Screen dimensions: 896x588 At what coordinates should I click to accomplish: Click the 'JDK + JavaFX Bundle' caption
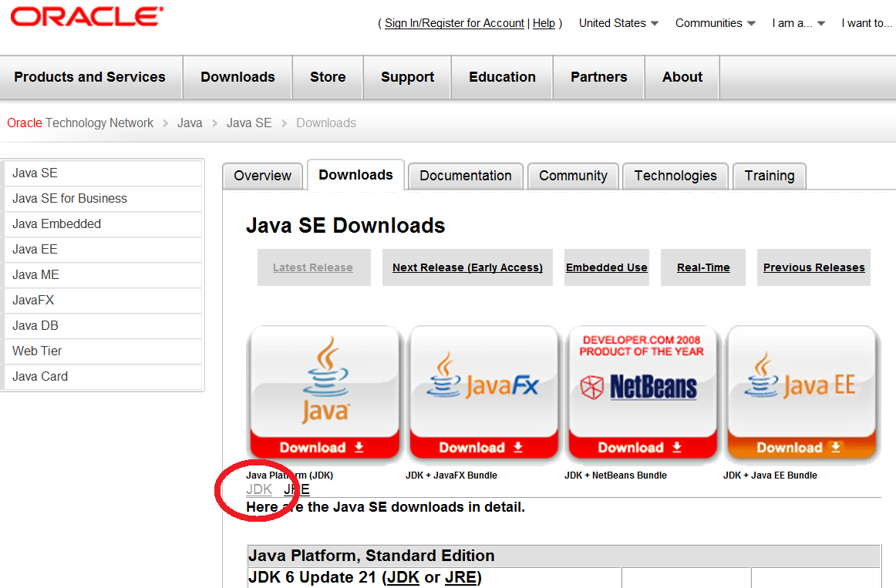point(451,475)
